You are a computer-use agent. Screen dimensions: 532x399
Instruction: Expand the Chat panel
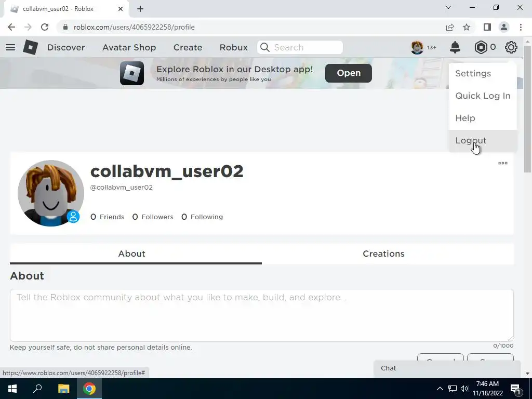pos(447,368)
